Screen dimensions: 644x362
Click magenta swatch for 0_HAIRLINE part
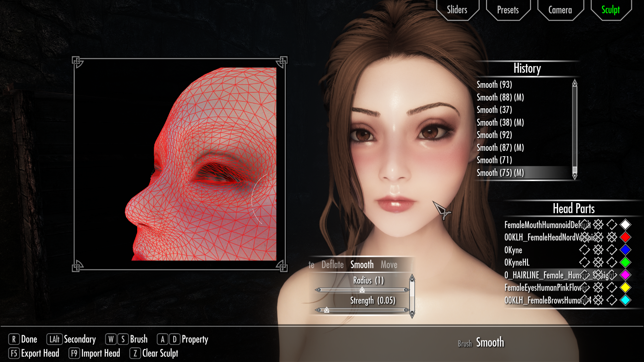click(625, 275)
